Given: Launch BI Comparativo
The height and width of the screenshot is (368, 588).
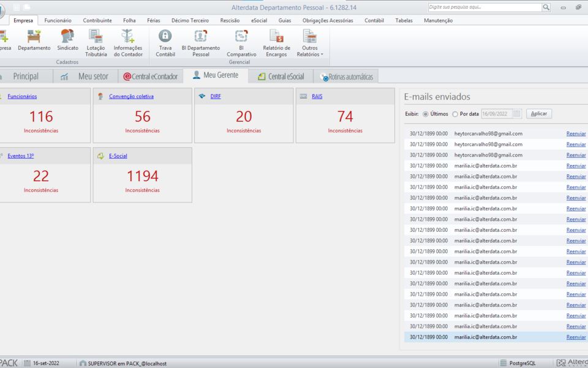Looking at the screenshot, I should pyautogui.click(x=241, y=43).
